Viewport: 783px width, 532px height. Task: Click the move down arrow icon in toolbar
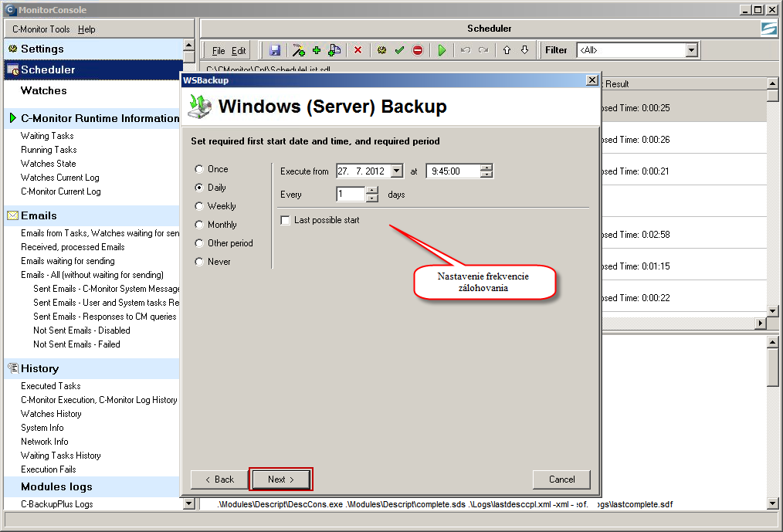pyautogui.click(x=524, y=50)
